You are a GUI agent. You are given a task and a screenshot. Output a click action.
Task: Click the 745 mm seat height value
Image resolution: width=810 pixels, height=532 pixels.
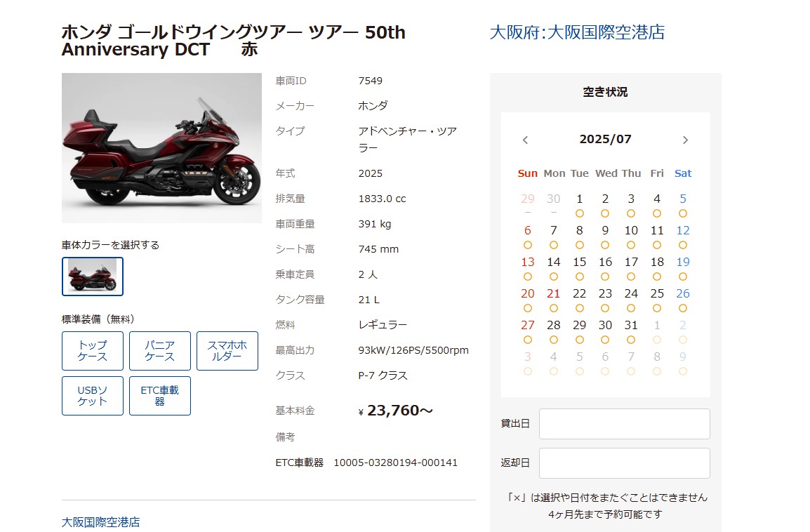click(378, 249)
